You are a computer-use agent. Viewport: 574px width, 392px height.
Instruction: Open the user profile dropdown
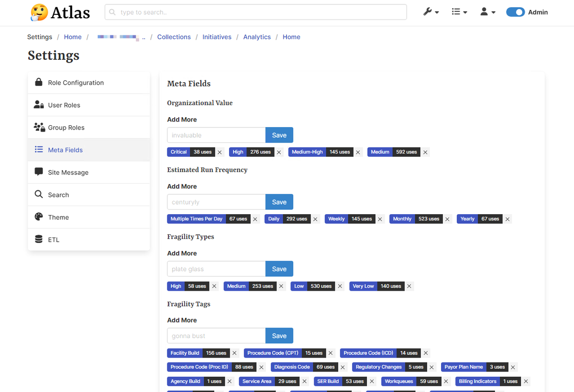click(x=487, y=12)
